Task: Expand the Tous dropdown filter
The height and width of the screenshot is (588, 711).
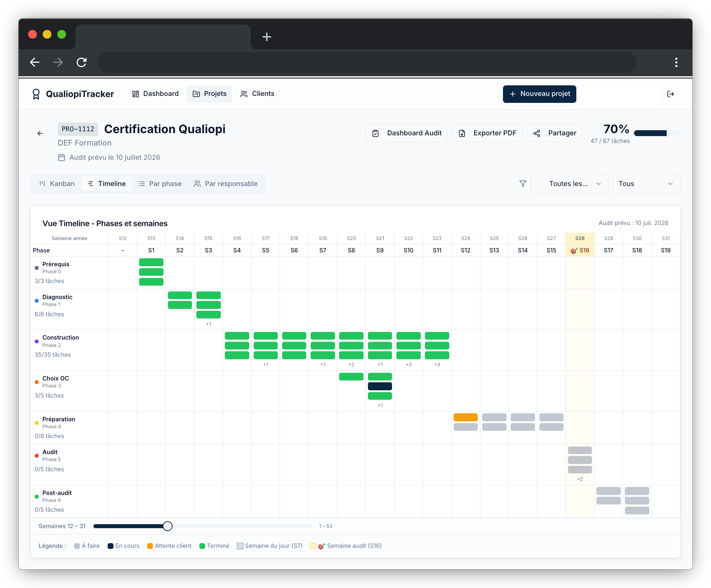Action: tap(646, 183)
